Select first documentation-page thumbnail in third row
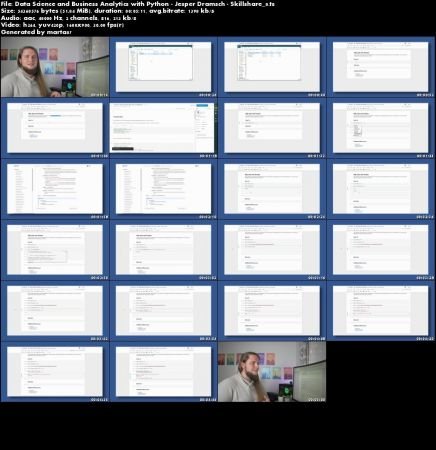 (55, 189)
